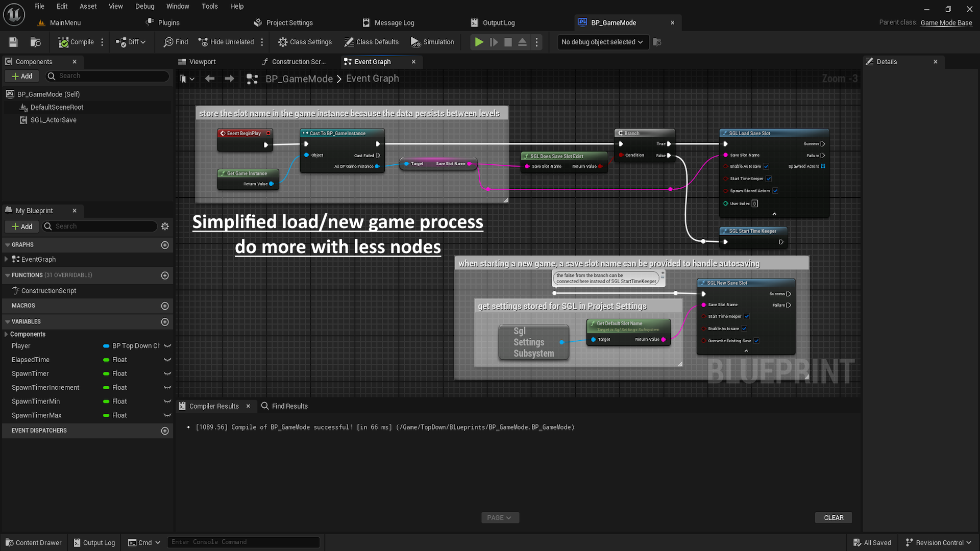
Task: Open Hide Unrelated options dots
Action: coord(262,42)
